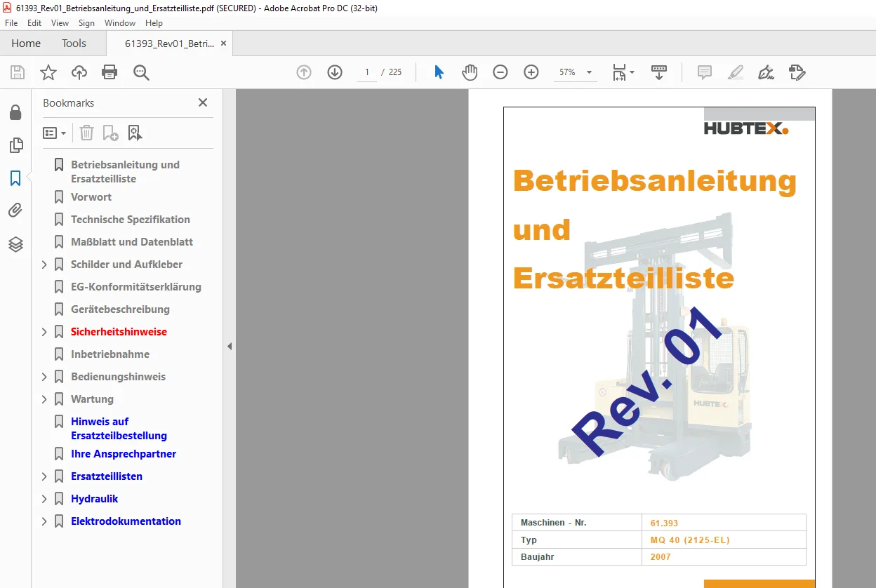The width and height of the screenshot is (876, 588).
Task: Expand the Elektrodokumentation bookmark
Action: [44, 521]
